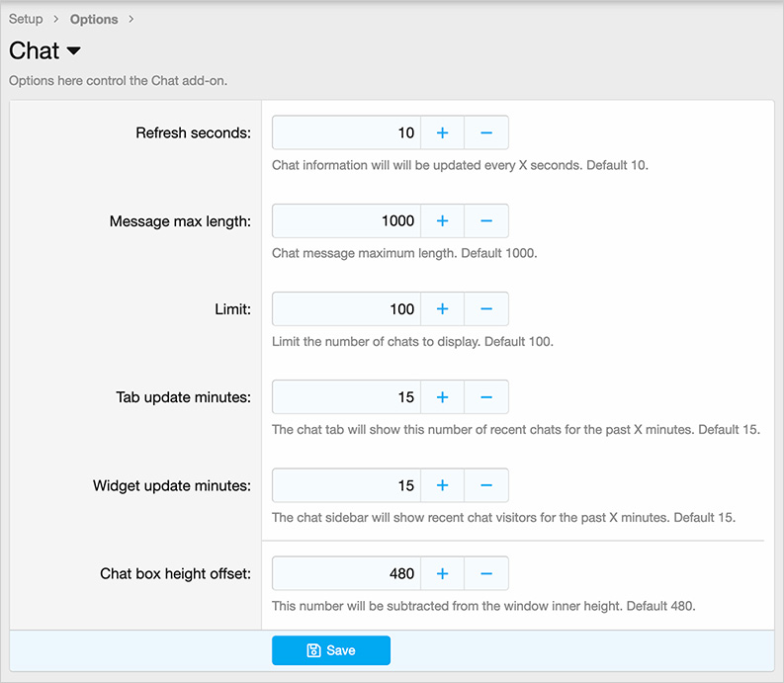
Task: Click minus icon for Message max length
Action: [x=486, y=220]
